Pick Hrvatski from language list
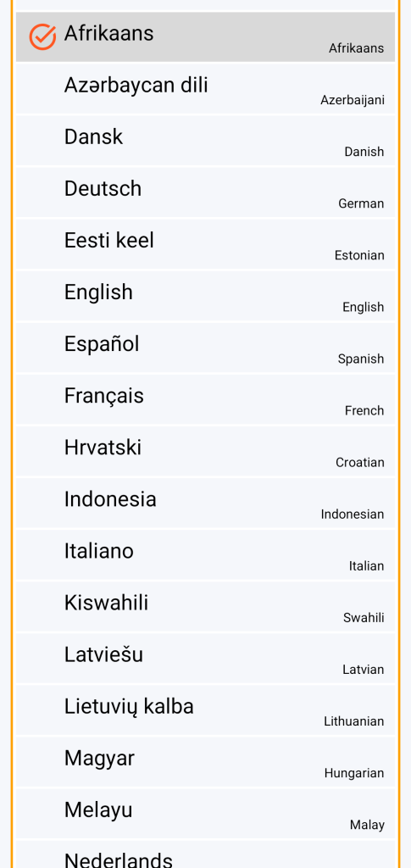 pyautogui.click(x=205, y=451)
